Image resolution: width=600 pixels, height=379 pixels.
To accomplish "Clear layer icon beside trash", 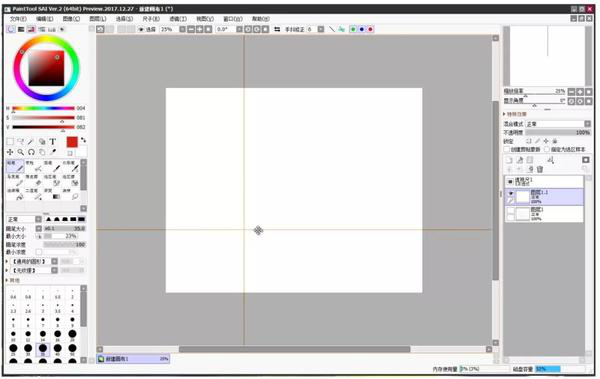I will point(530,169).
